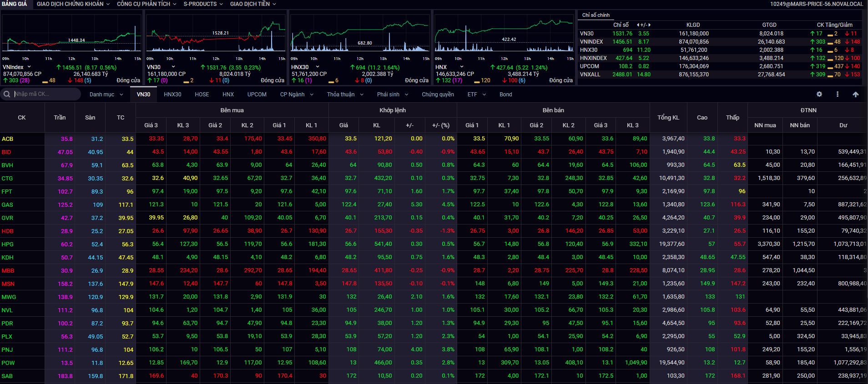
Task: Click the scroll-to-top arrow icon
Action: point(856,94)
